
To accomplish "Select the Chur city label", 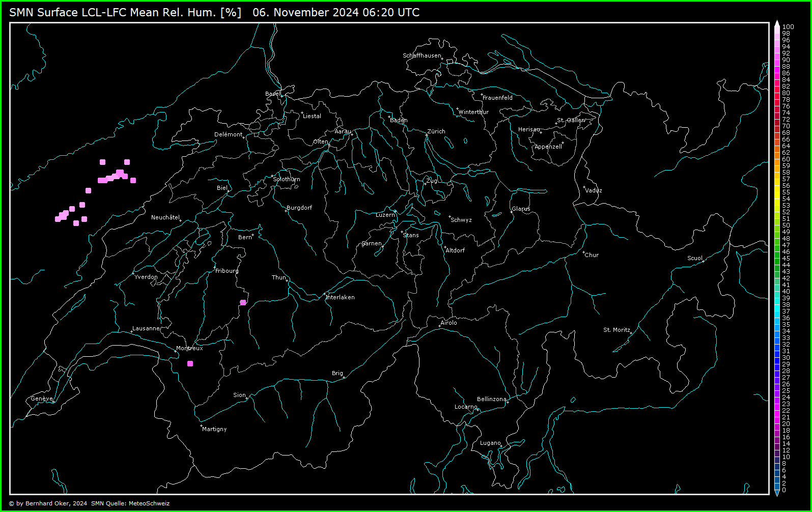I will (x=592, y=255).
